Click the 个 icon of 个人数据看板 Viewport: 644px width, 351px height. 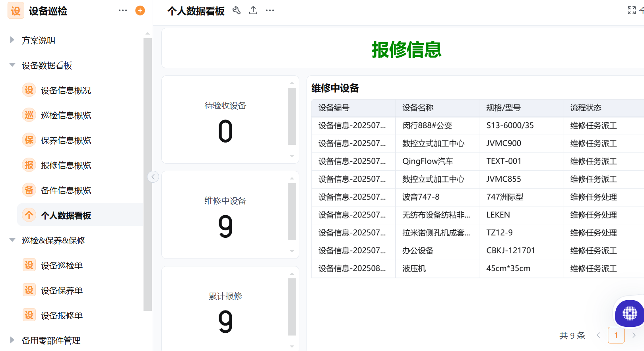click(x=29, y=215)
